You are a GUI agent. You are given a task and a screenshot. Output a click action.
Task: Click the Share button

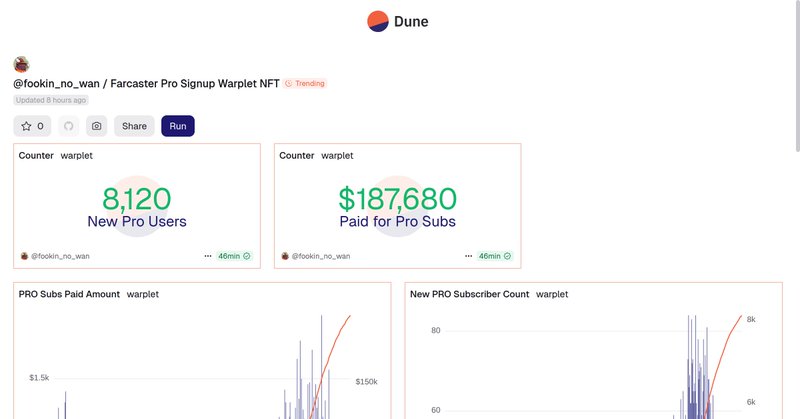point(134,126)
